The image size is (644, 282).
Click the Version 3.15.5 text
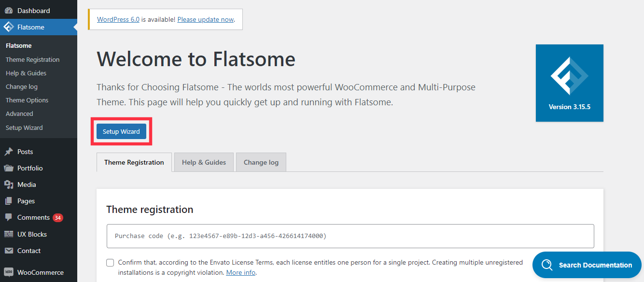click(x=570, y=107)
